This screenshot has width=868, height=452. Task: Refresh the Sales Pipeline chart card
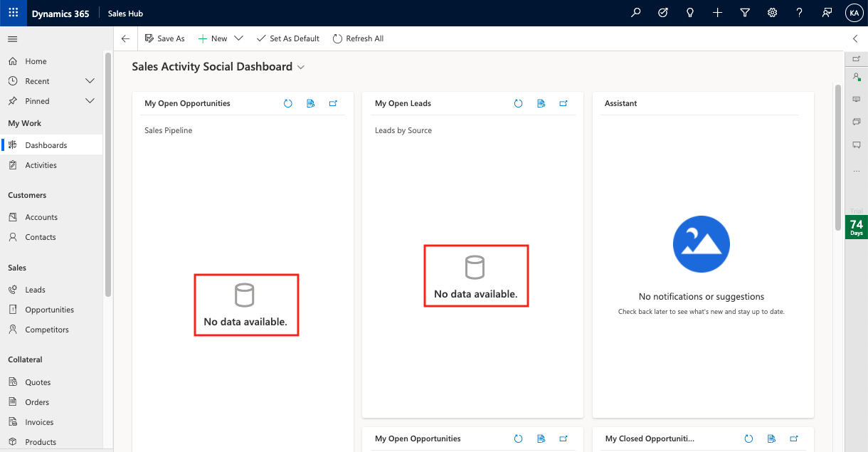(288, 103)
